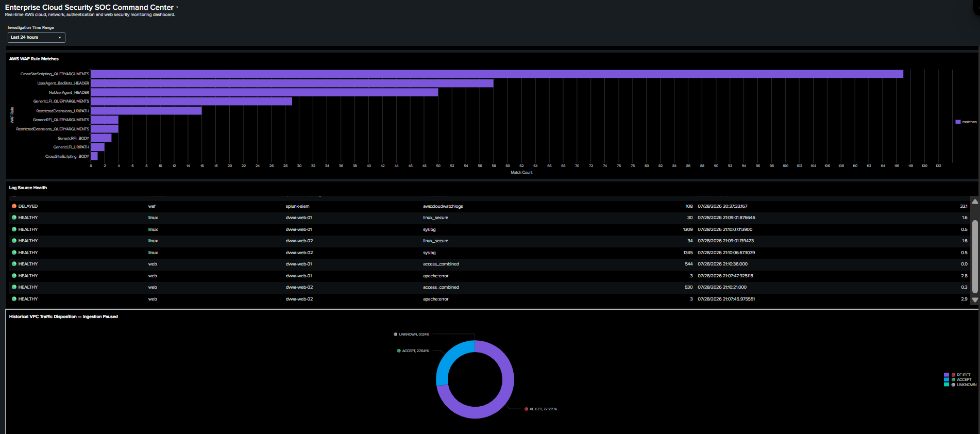Image resolution: width=980 pixels, height=434 pixels.
Task: Click the grey UNKNOWN legend dot
Action: coord(953,385)
